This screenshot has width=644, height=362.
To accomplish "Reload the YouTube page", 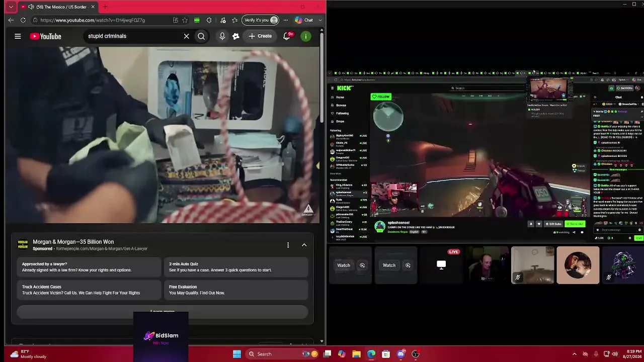I will [x=23, y=20].
